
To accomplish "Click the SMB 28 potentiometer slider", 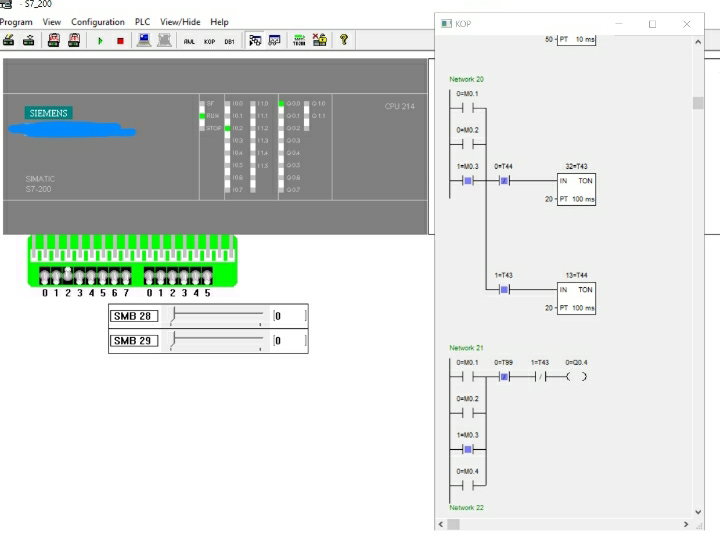I will [x=216, y=316].
